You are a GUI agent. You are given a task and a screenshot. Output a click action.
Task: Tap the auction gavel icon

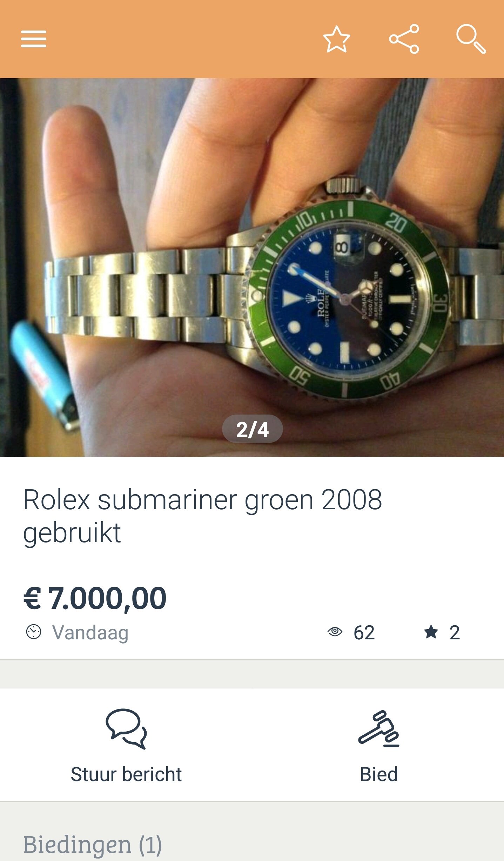tap(379, 729)
